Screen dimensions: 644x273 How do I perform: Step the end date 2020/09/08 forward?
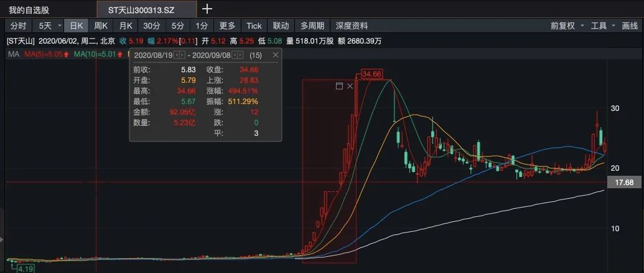[x=241, y=55]
